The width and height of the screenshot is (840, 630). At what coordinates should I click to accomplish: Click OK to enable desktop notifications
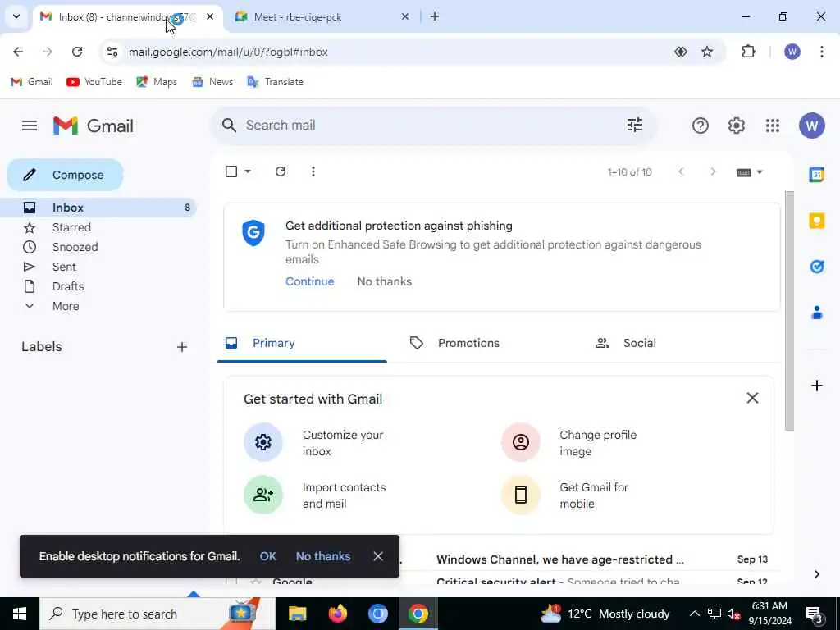[268, 557]
